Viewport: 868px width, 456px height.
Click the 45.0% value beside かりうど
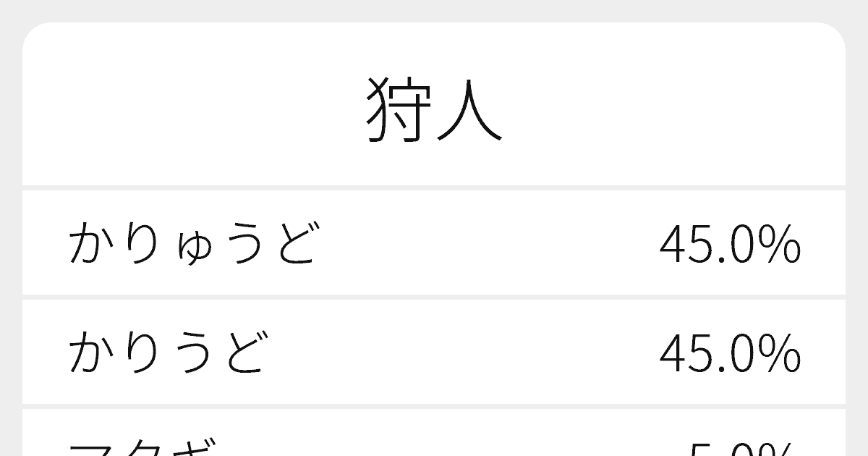tap(729, 352)
